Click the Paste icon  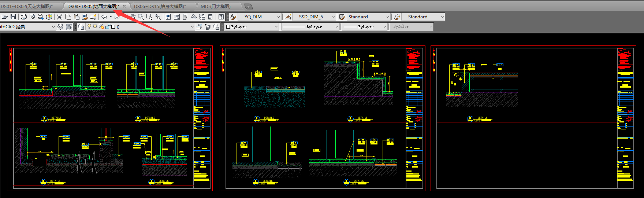(x=77, y=17)
